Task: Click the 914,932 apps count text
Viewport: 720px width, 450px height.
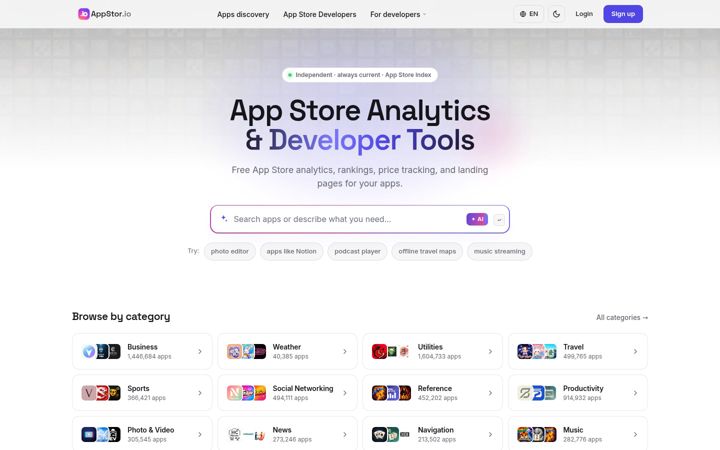Action: pyautogui.click(x=582, y=398)
